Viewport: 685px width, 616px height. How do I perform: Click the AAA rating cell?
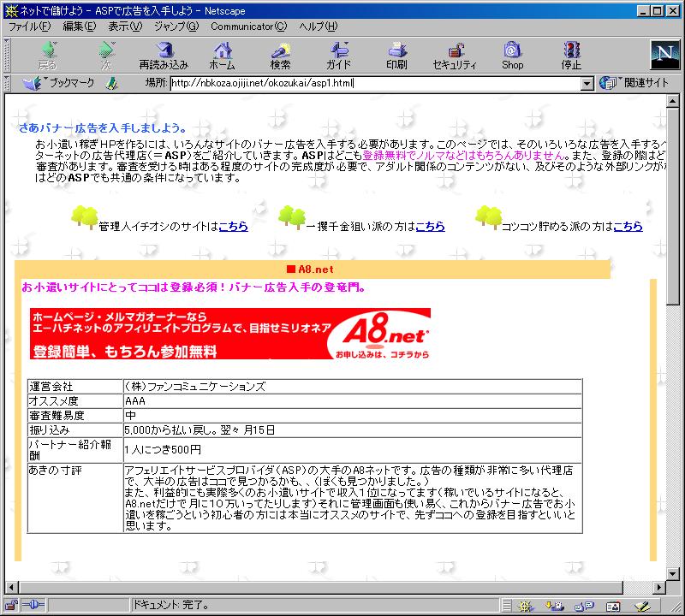pyautogui.click(x=353, y=400)
